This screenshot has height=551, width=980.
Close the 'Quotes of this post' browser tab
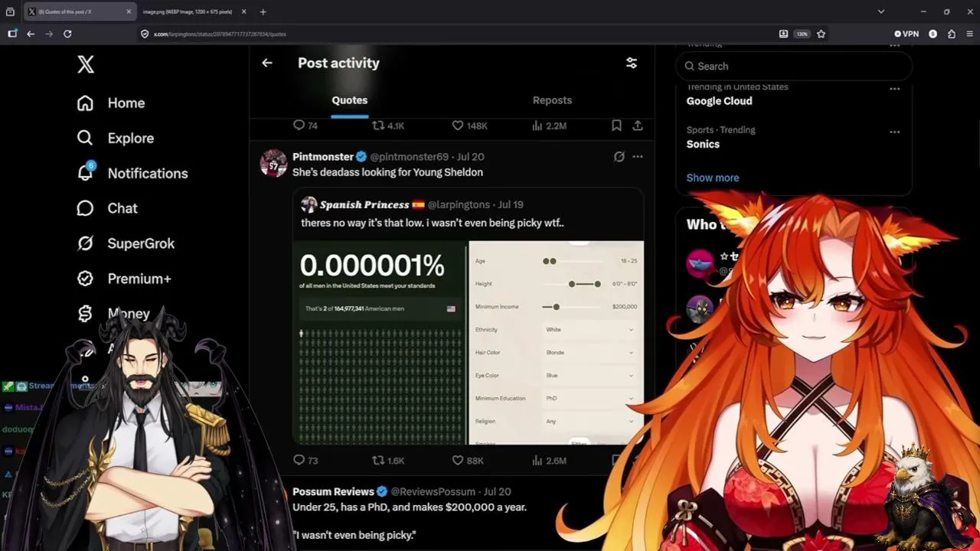tap(129, 11)
